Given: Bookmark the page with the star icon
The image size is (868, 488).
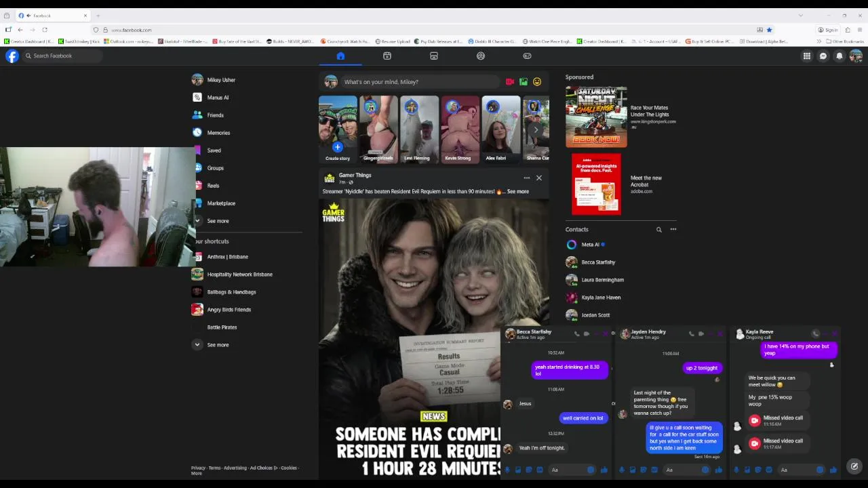Looking at the screenshot, I should (x=769, y=30).
